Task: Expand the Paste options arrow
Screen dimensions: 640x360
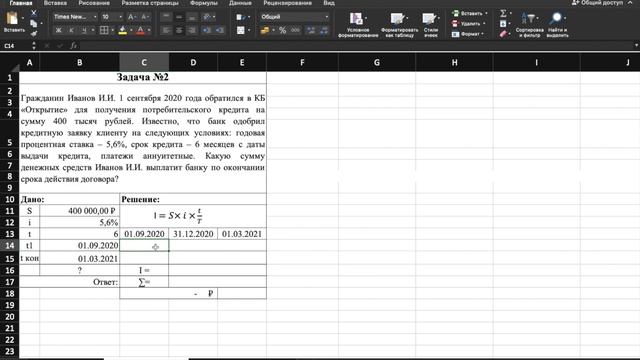Action: [x=23, y=18]
